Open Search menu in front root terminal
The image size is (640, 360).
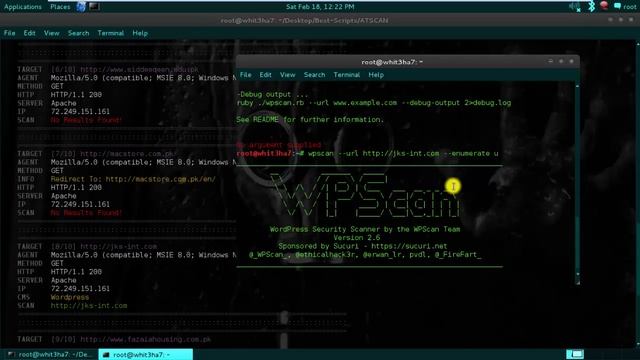coord(314,75)
